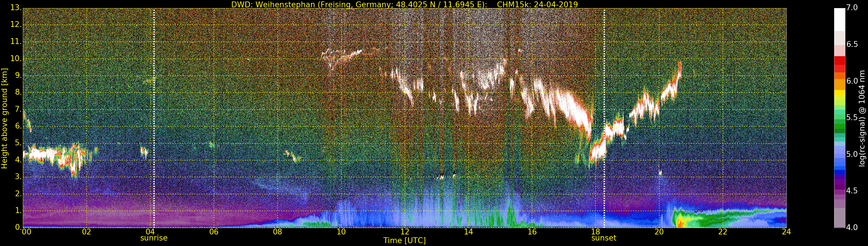Click the 24 hour tick label
The width and height of the screenshot is (868, 246).
[786, 232]
